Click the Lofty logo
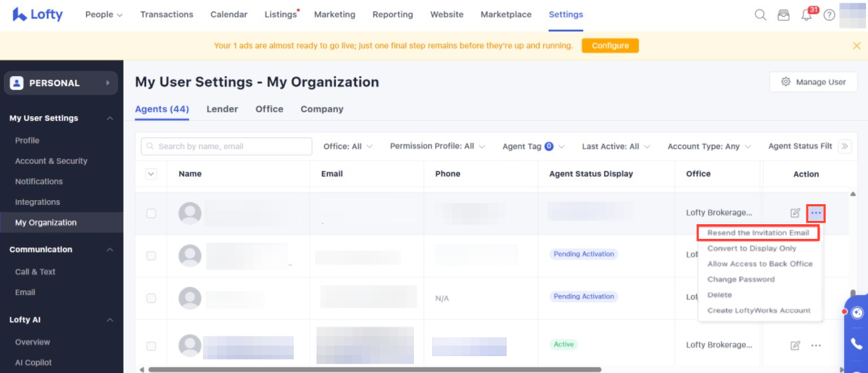Screen dimensions: 868x373 37,15
